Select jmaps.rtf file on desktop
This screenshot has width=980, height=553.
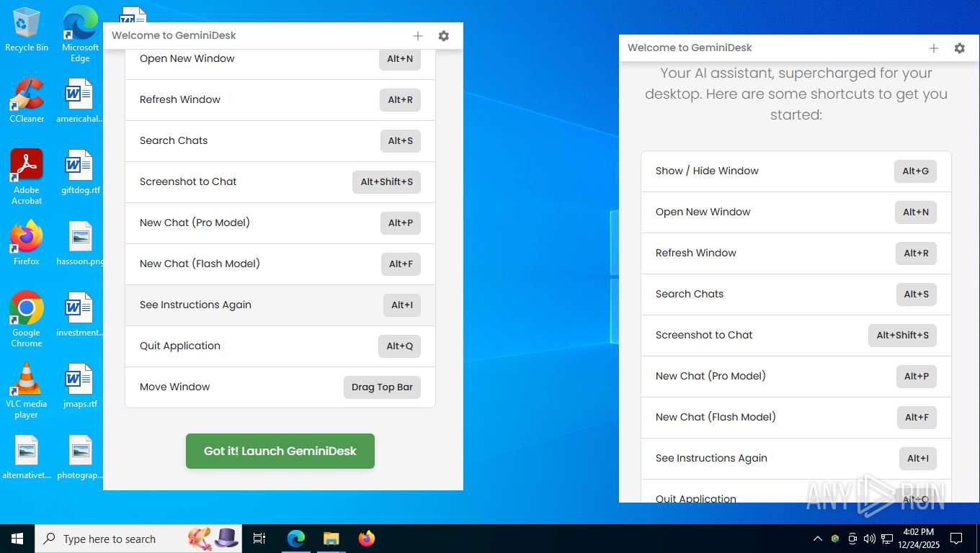coord(80,386)
